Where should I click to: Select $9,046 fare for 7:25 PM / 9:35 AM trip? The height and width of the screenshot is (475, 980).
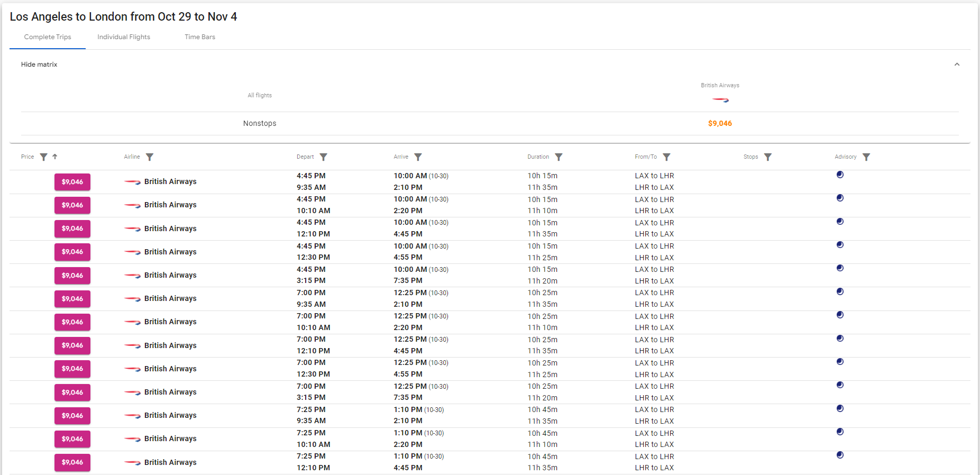72,416
